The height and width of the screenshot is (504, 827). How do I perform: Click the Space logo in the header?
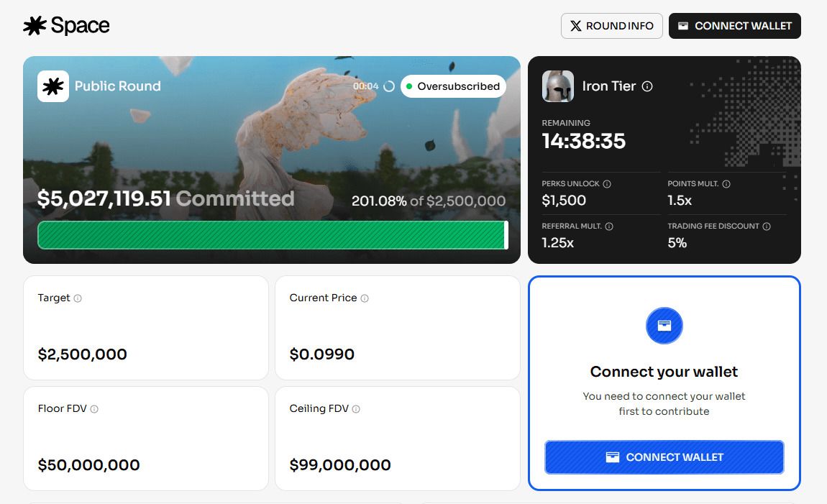[66, 25]
